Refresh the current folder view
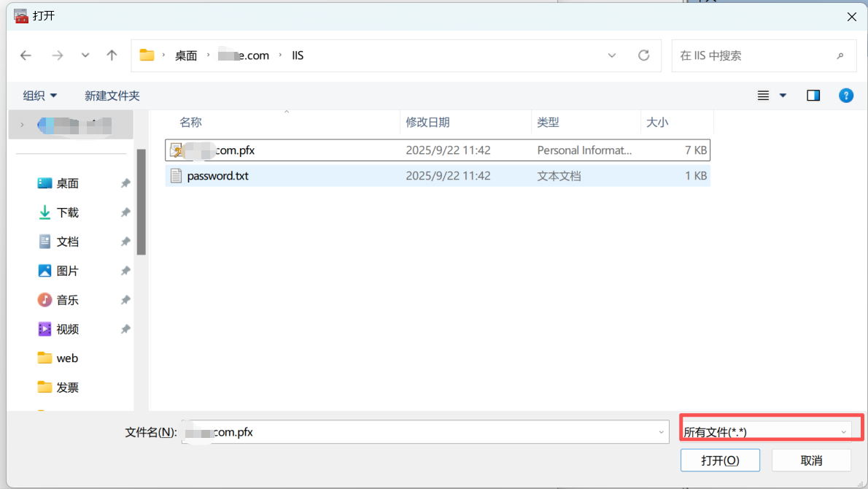868x489 pixels. coord(643,55)
